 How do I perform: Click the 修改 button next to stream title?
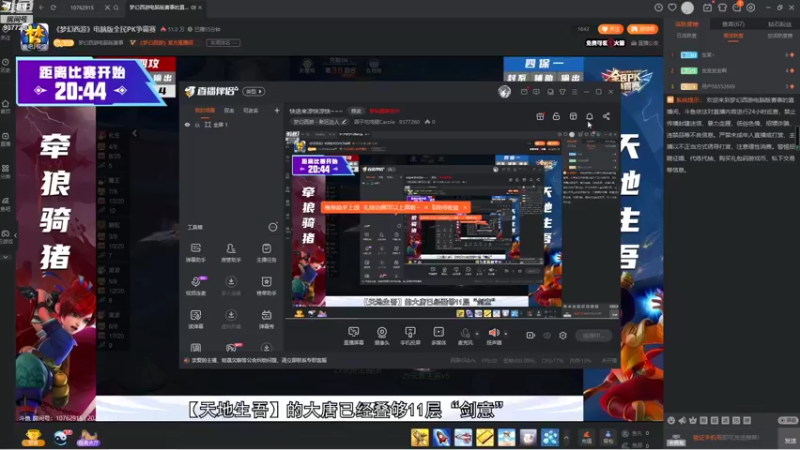click(356, 111)
